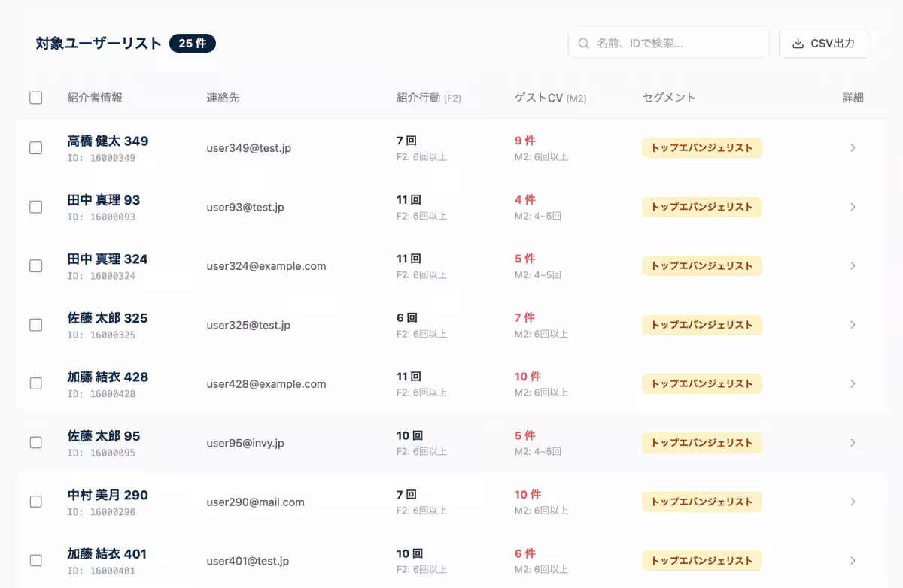The width and height of the screenshot is (903, 588).
Task: Click email user93@test.jp
Action: (x=245, y=207)
